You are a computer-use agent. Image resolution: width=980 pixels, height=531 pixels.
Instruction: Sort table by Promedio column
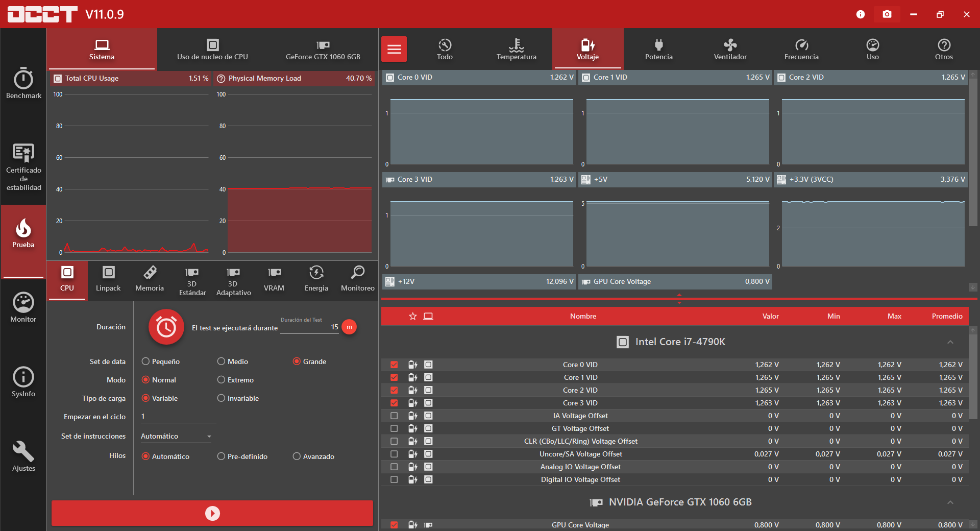coord(947,317)
